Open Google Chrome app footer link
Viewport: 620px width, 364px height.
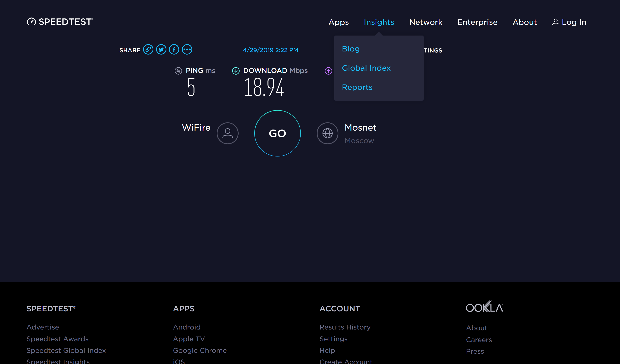click(x=200, y=351)
